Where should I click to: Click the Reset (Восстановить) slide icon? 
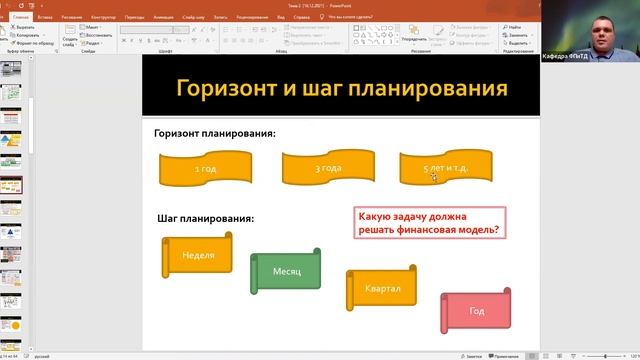pos(82,35)
